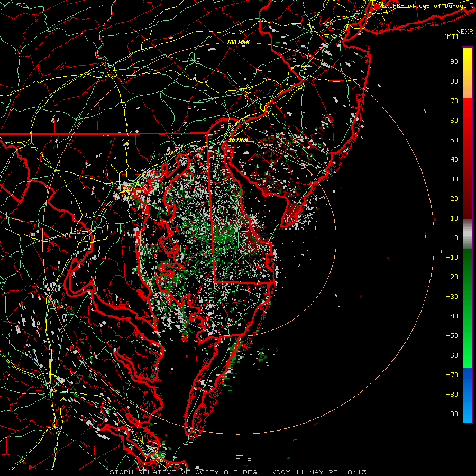Viewport: 476px width, 476px height.
Task: Click the positive 70 kt scale label
Action: coord(454,101)
